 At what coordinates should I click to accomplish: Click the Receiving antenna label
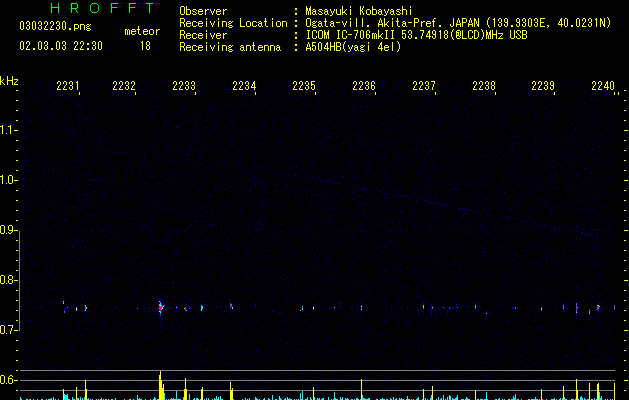pos(230,47)
